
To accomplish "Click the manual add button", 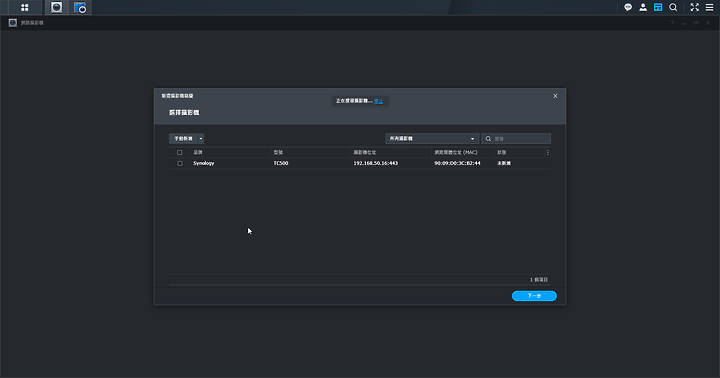I will pos(183,139).
